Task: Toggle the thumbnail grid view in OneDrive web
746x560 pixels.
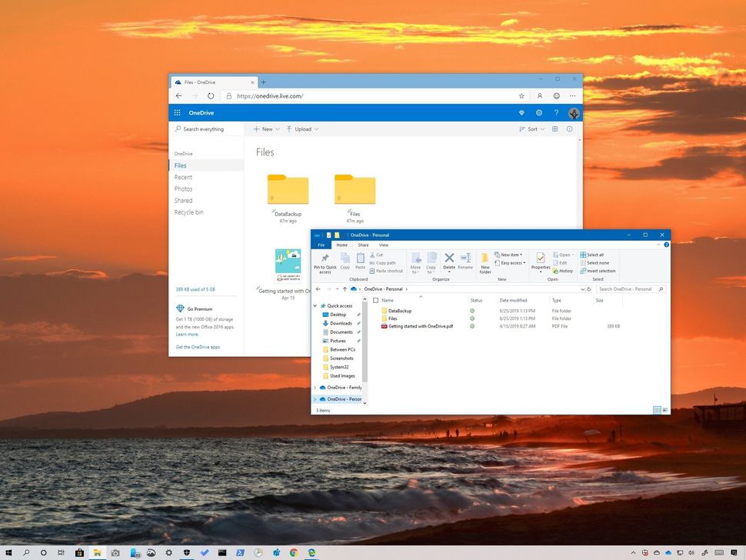Action: [555, 128]
